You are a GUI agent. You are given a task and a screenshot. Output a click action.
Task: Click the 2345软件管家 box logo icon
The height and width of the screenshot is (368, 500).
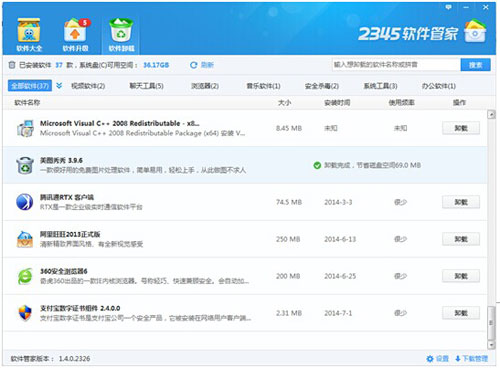[x=475, y=32]
